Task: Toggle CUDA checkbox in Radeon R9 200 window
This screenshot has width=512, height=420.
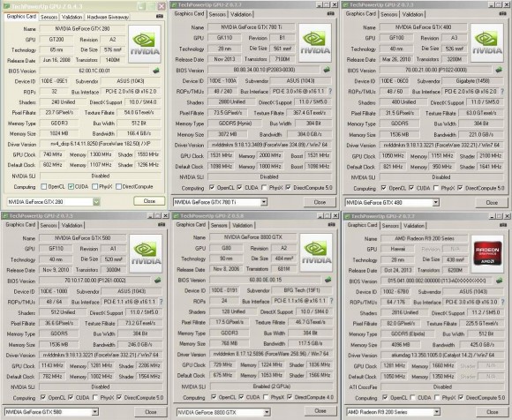Action: point(413,397)
